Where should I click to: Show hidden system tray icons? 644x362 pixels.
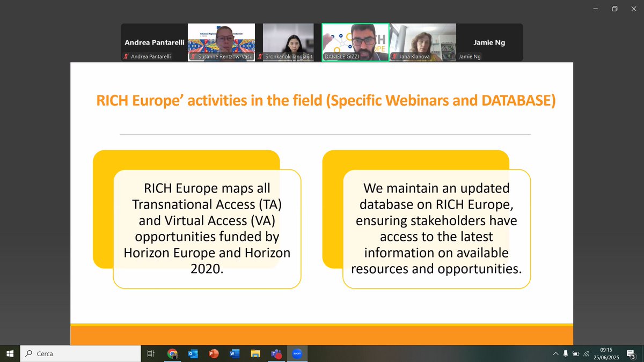[x=555, y=353]
